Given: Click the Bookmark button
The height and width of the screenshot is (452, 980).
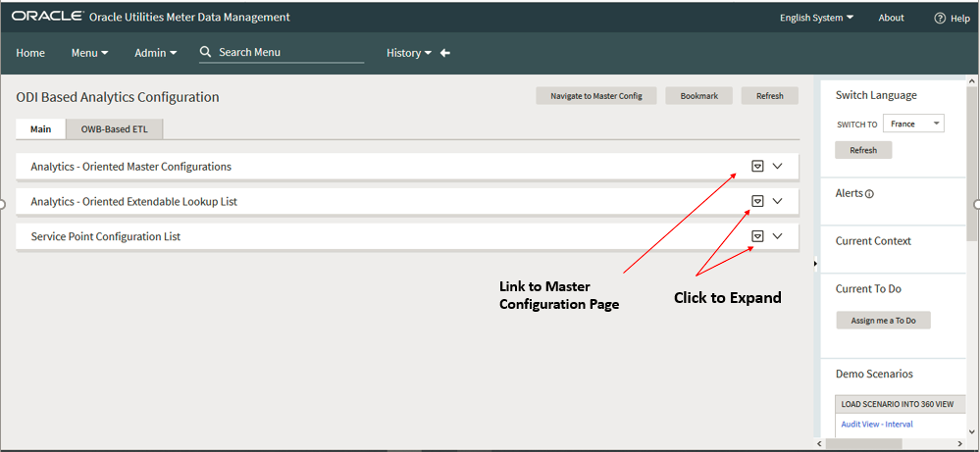Looking at the screenshot, I should tap(698, 96).
